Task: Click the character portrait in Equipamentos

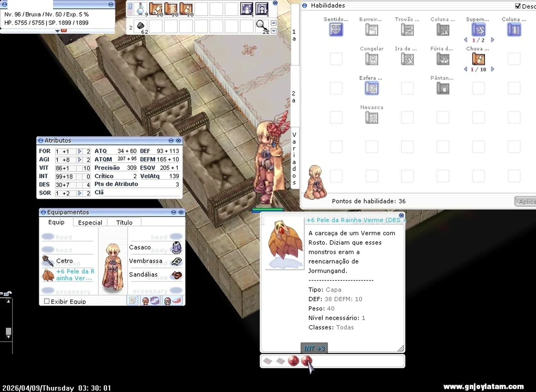Action: [x=113, y=267]
